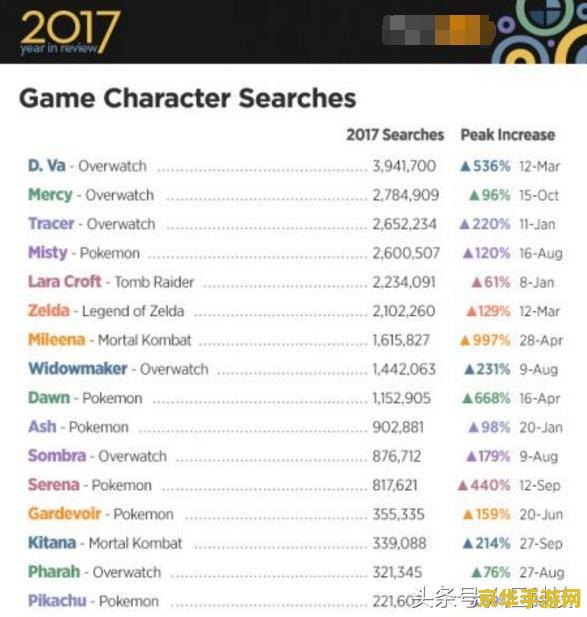Click the colorful circles graphic in header
The image size is (587, 617).
click(x=539, y=32)
